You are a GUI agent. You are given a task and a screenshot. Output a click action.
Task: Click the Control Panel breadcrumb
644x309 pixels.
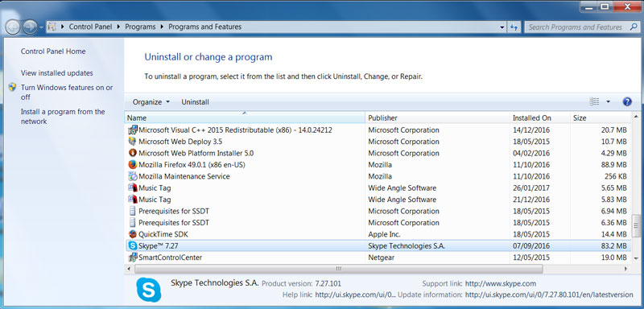pos(91,27)
